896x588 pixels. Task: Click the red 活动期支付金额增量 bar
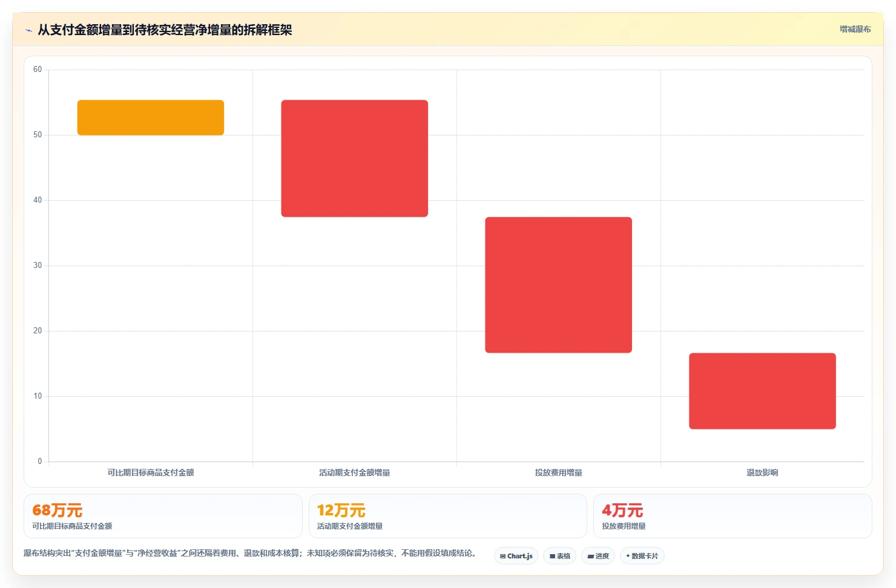(x=355, y=158)
